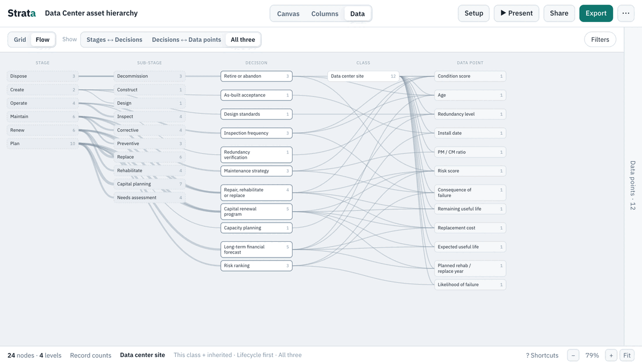This screenshot has width=642, height=364.
Task: Select the Decommission sub-stage node
Action: coord(149,76)
